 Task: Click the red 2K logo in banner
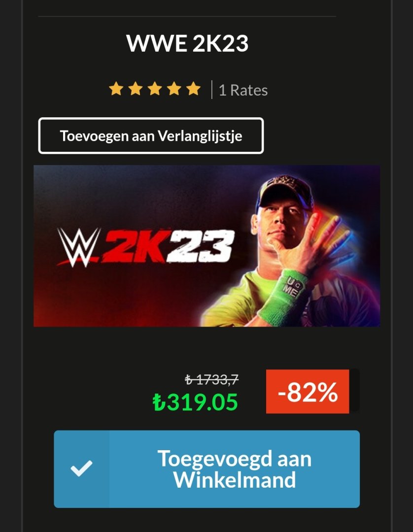[x=136, y=247]
